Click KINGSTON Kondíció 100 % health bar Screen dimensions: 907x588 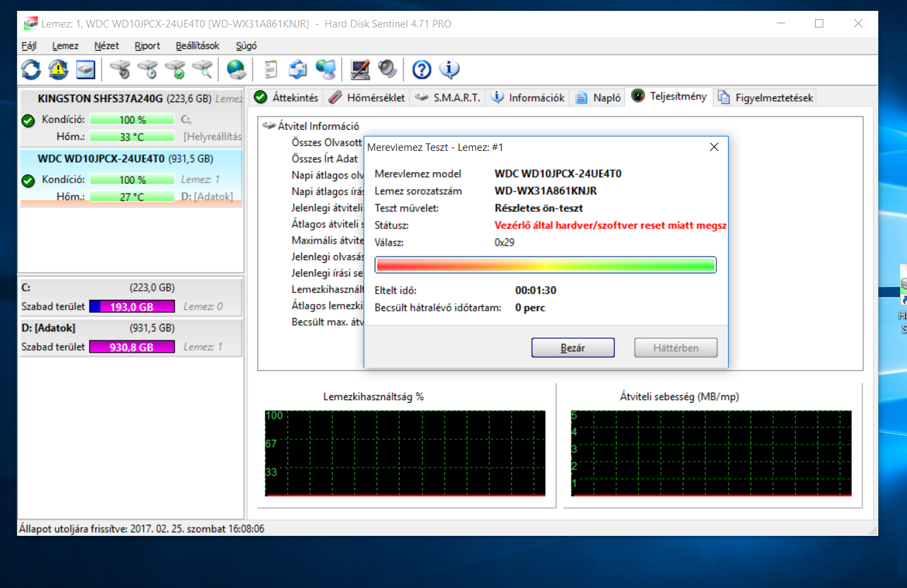coord(132,119)
